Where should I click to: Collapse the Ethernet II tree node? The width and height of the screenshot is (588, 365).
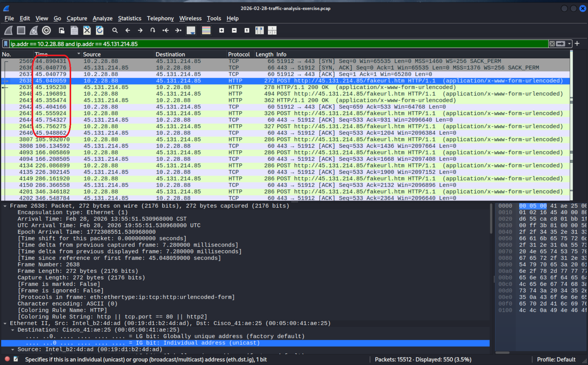point(5,324)
